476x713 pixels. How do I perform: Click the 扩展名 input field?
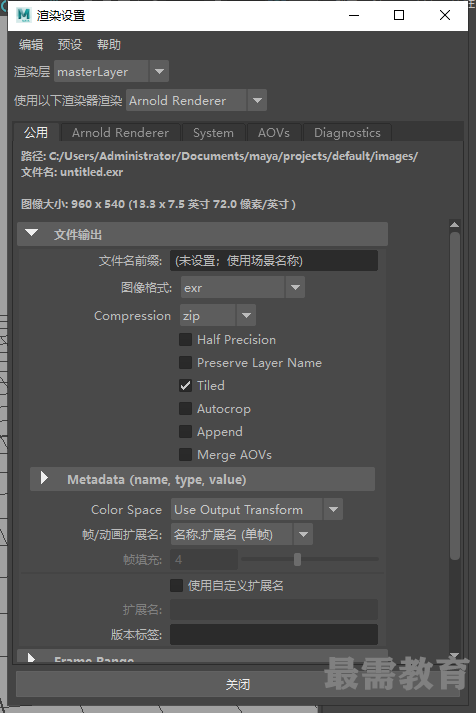[x=274, y=609]
